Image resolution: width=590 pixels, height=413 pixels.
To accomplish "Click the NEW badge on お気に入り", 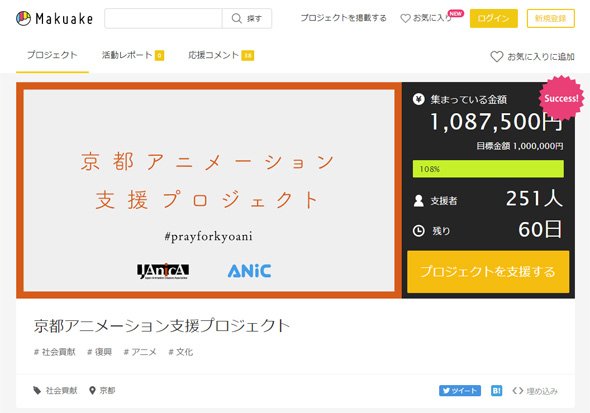I will click(x=456, y=13).
